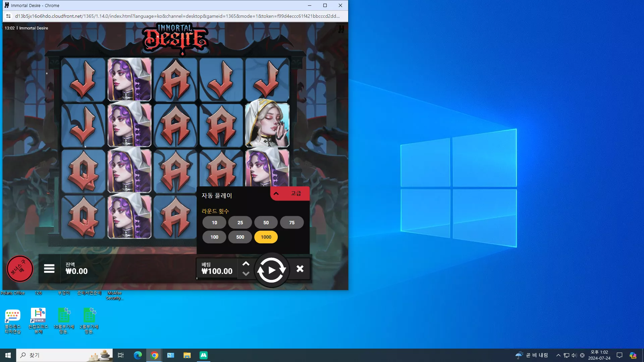Select the 폴라리스 타자연습 desktop icon

pyautogui.click(x=13, y=321)
